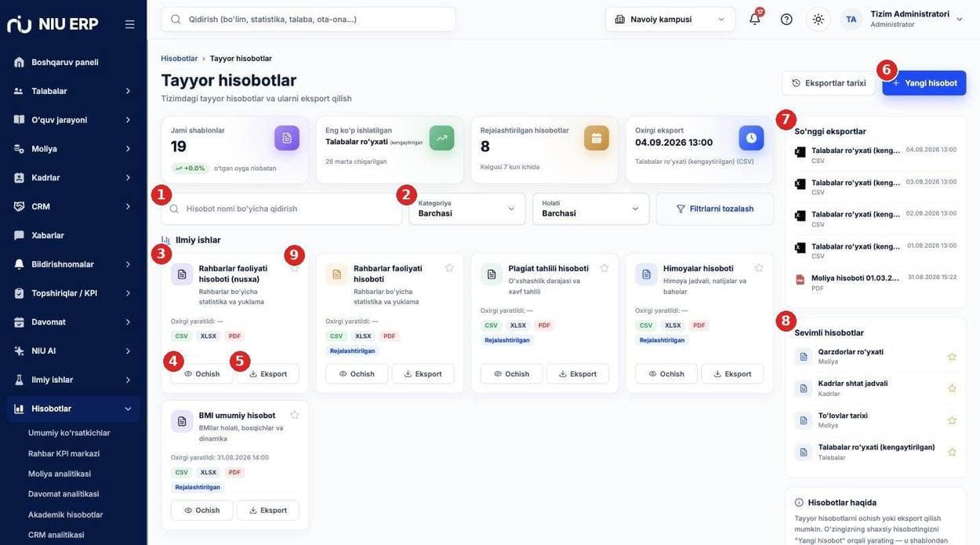Clear filters with Filtrlarni tozalash
The width and height of the screenshot is (980, 545).
[x=715, y=209]
